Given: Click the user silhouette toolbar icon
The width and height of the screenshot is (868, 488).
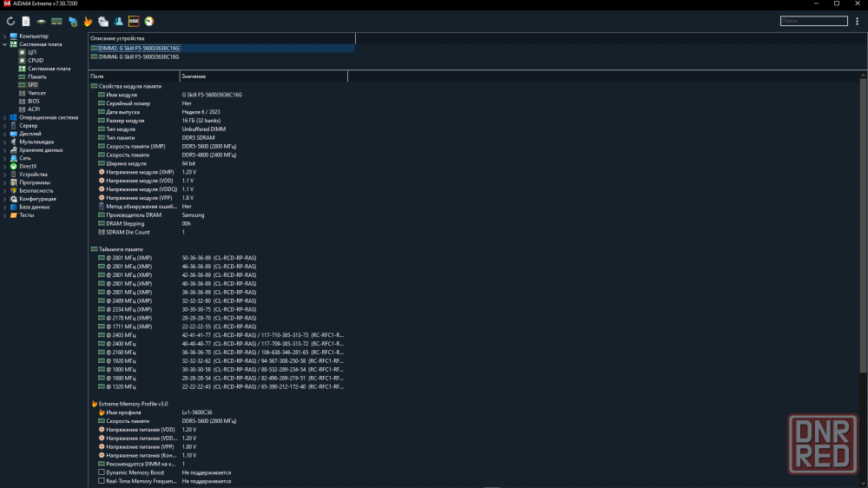Looking at the screenshot, I should [118, 21].
